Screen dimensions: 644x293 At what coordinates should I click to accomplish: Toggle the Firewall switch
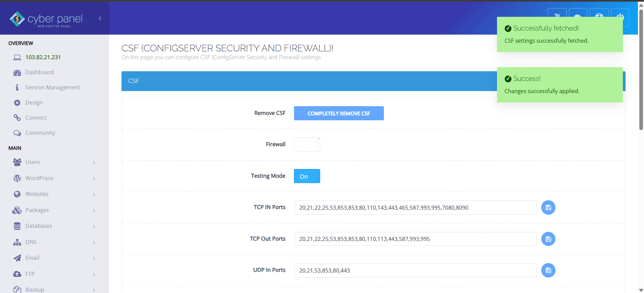coord(307,145)
